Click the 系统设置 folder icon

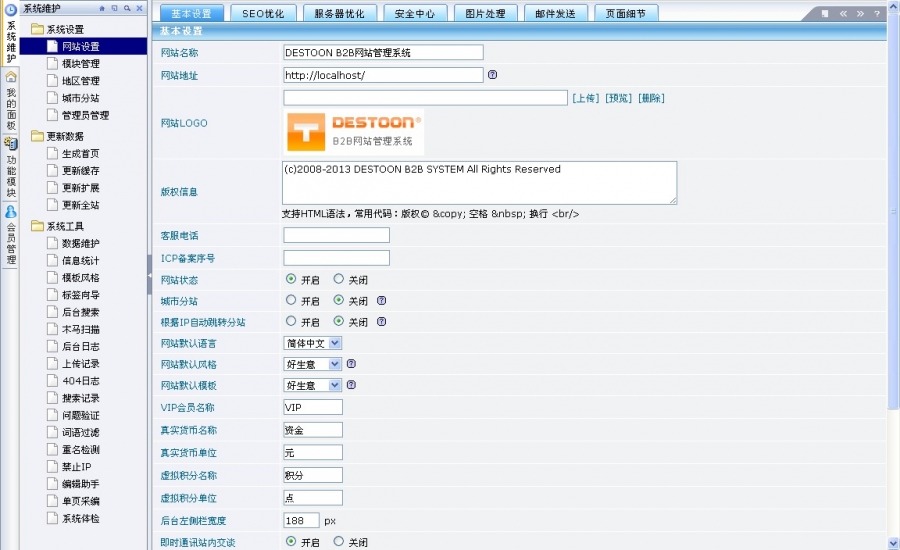point(37,29)
